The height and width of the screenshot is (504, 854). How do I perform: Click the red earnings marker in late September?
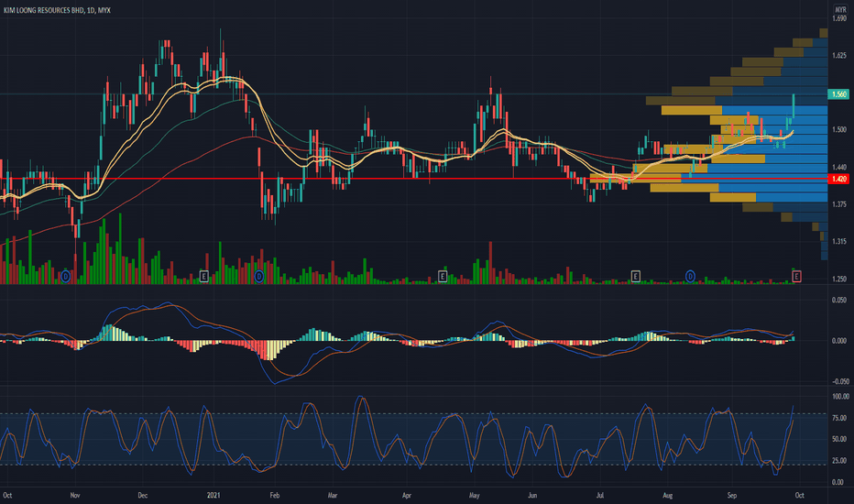pos(796,276)
